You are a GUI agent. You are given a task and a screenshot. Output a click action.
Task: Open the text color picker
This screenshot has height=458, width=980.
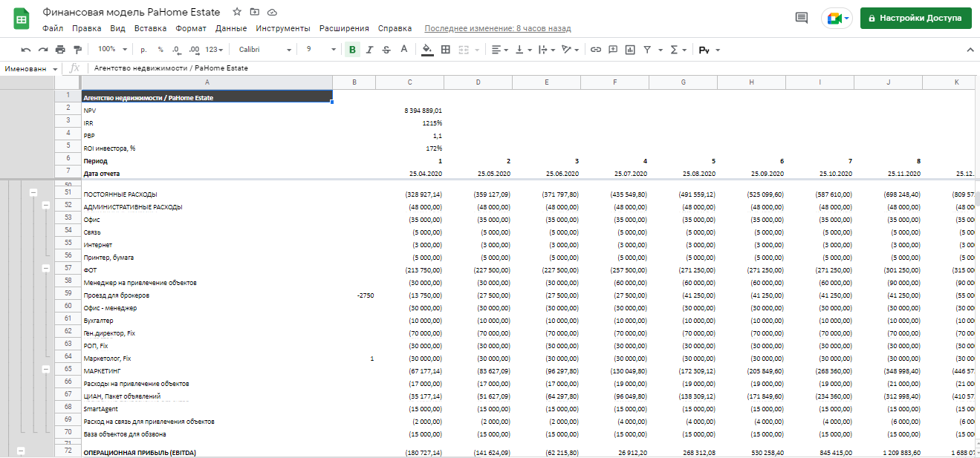403,50
